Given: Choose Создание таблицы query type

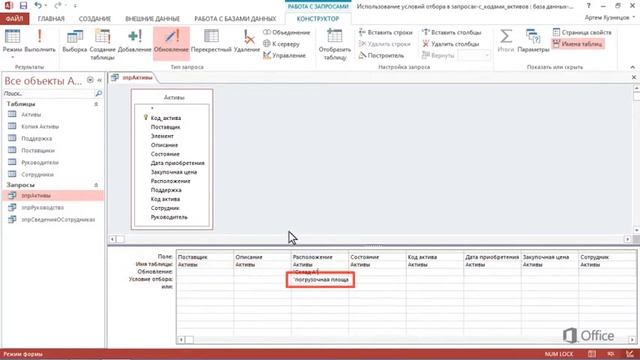Looking at the screenshot, I should tap(102, 44).
